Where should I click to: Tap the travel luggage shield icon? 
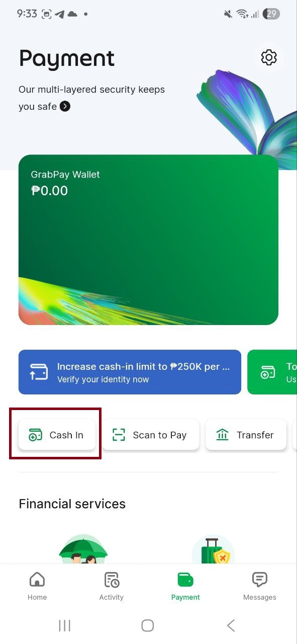(x=213, y=549)
